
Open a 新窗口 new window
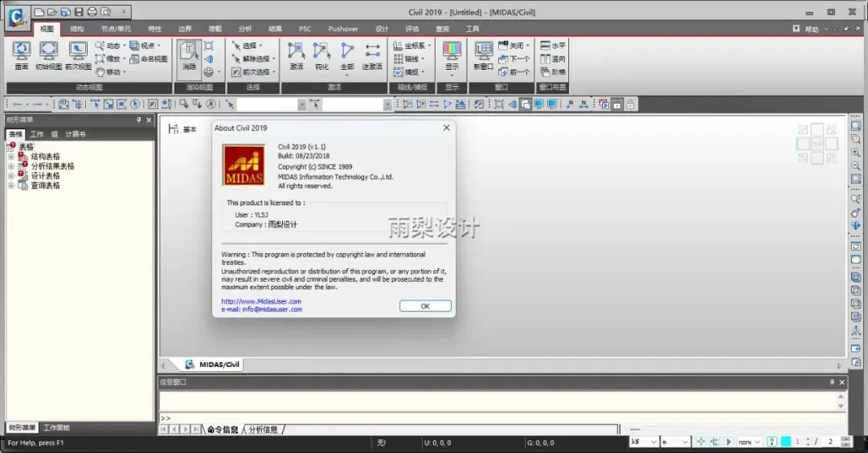(x=483, y=55)
